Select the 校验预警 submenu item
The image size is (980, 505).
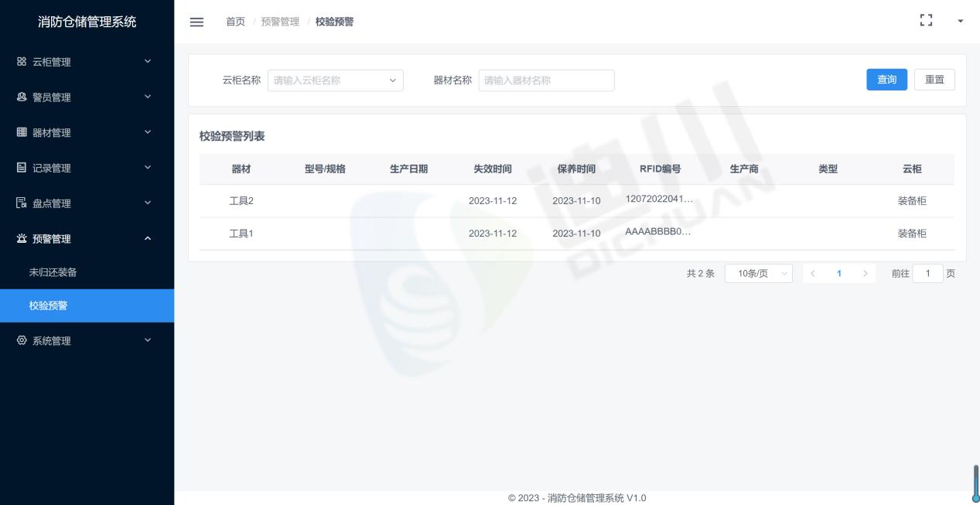[49, 305]
